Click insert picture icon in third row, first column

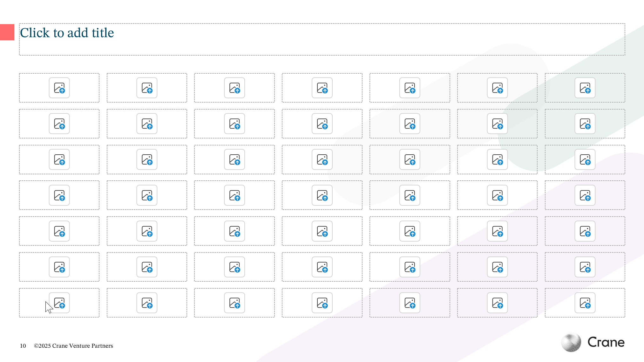point(59,160)
